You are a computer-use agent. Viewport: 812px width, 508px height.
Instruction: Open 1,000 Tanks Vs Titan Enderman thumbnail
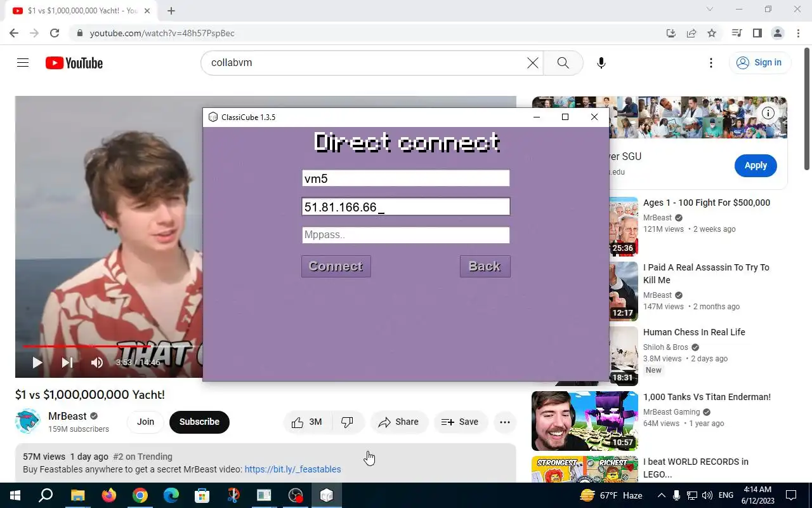point(585,421)
